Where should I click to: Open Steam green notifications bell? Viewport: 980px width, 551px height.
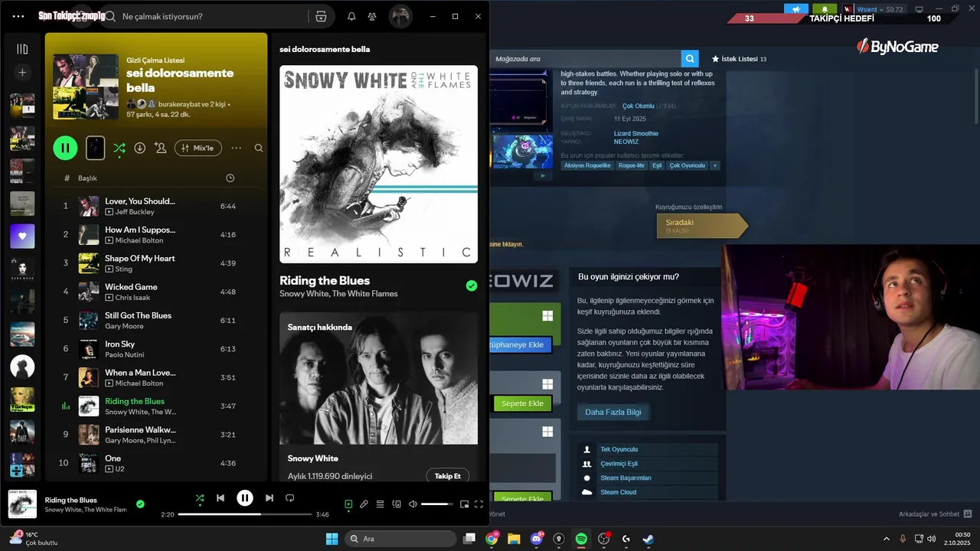tap(825, 9)
